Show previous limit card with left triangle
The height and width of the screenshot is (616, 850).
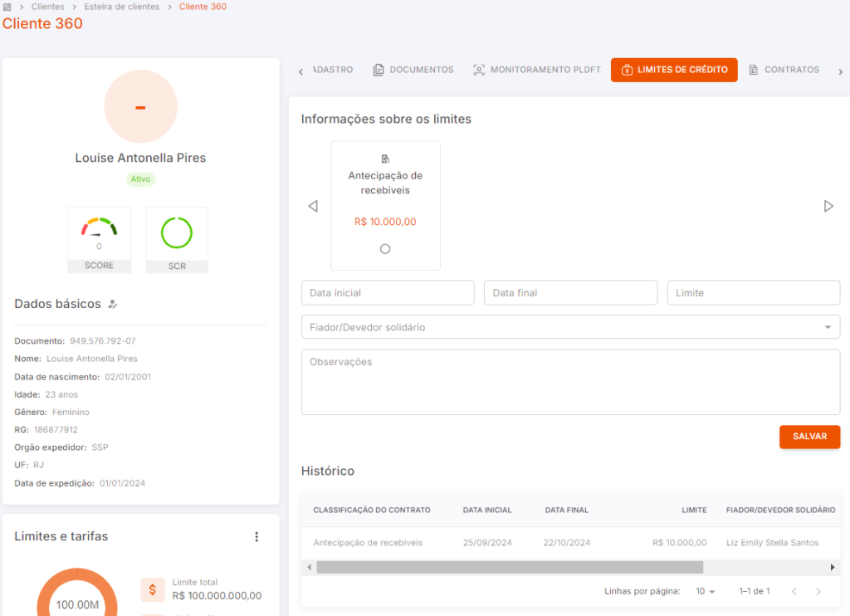tap(313, 206)
